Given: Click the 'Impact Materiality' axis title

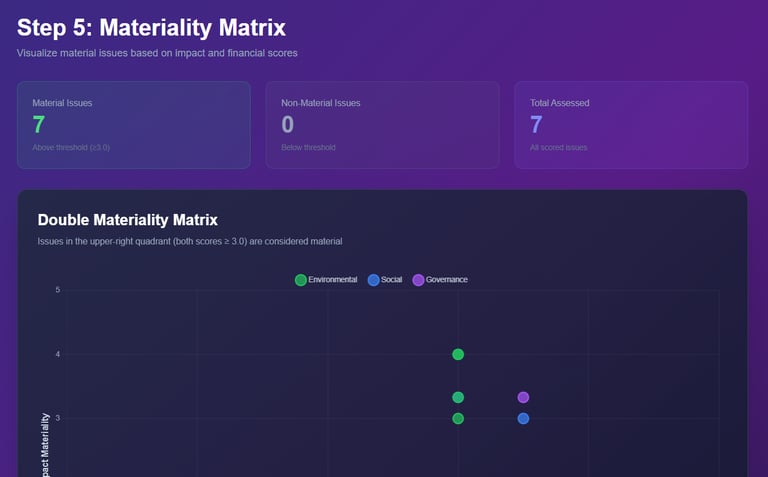Looking at the screenshot, I should pos(45,445).
